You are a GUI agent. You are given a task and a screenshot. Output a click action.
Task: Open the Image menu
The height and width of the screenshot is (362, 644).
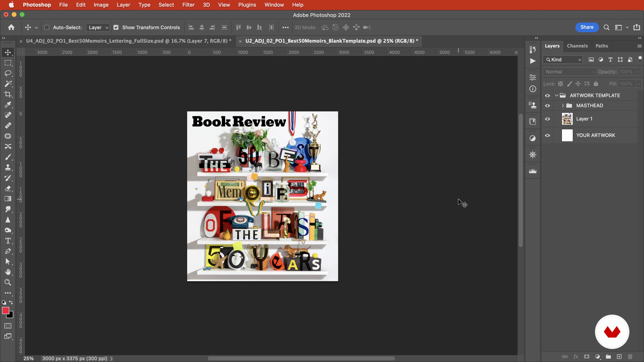(101, 5)
